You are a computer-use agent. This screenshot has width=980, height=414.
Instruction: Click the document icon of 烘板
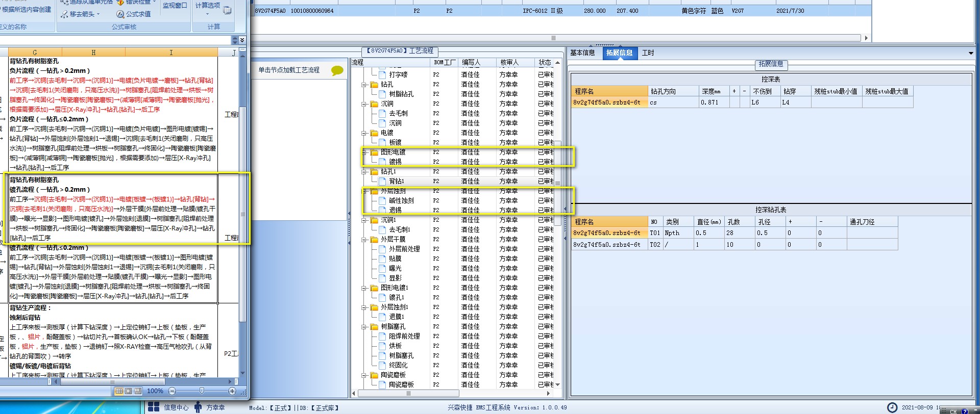[383, 346]
